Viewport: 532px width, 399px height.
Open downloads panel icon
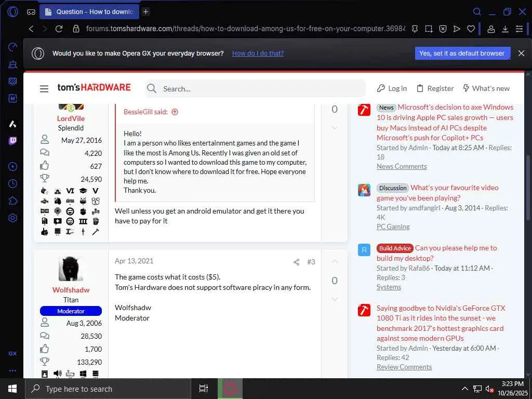[505, 29]
